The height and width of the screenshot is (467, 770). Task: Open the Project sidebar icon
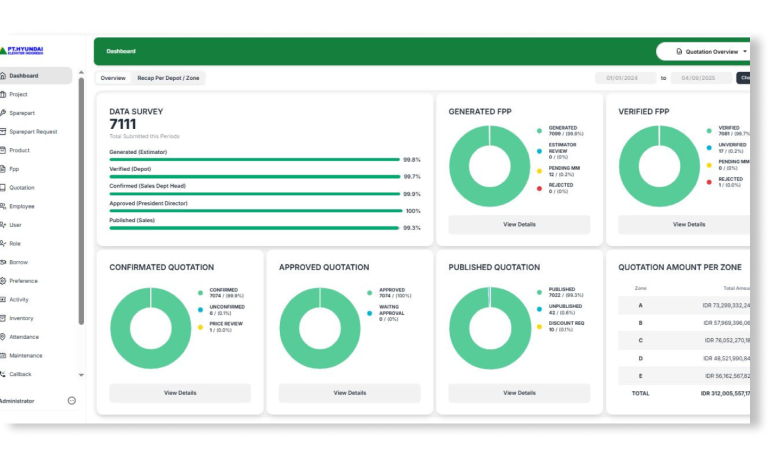pos(4,94)
